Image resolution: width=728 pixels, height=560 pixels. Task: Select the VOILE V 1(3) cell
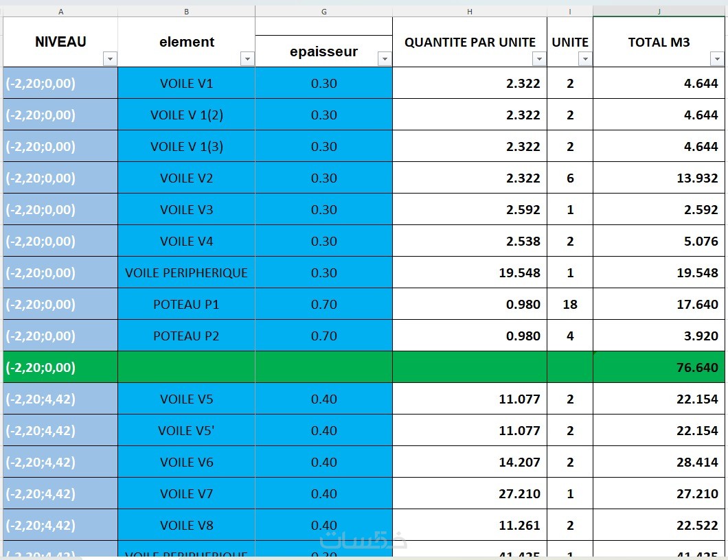click(x=186, y=146)
